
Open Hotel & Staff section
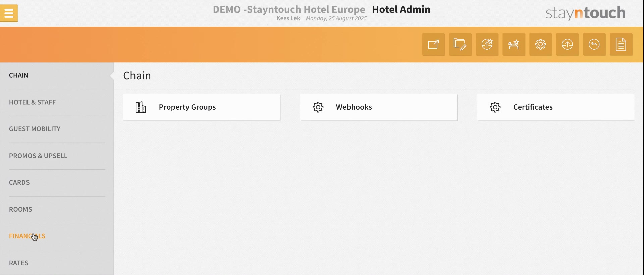point(32,102)
